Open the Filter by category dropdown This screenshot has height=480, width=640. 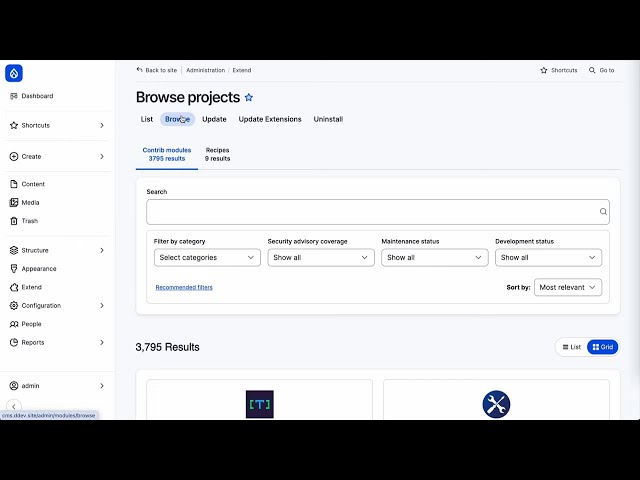[207, 258]
